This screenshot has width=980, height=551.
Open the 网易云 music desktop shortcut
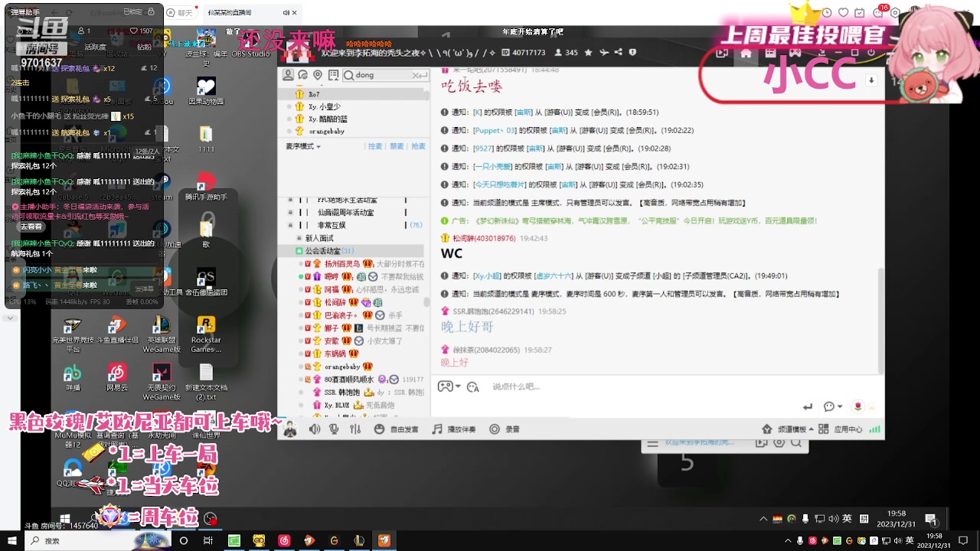tap(117, 378)
